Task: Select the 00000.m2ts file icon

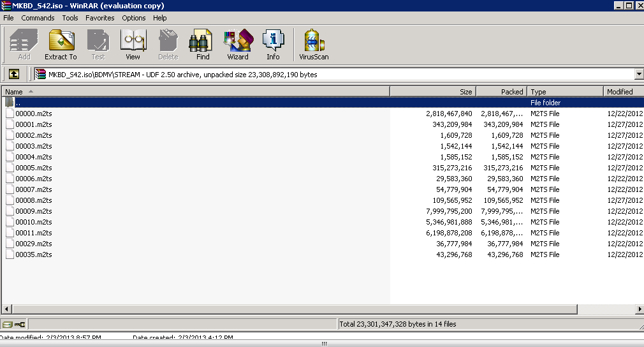Action: coord(10,114)
